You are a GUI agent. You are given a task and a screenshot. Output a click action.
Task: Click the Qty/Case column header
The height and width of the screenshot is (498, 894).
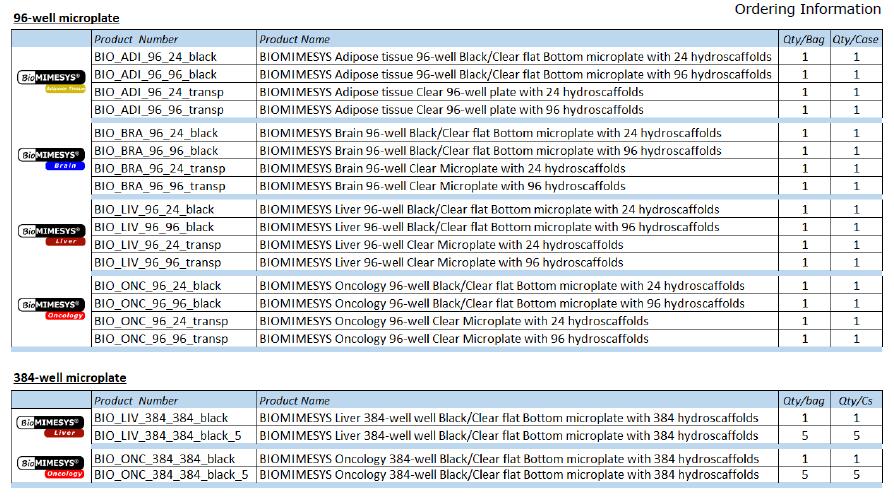856,39
